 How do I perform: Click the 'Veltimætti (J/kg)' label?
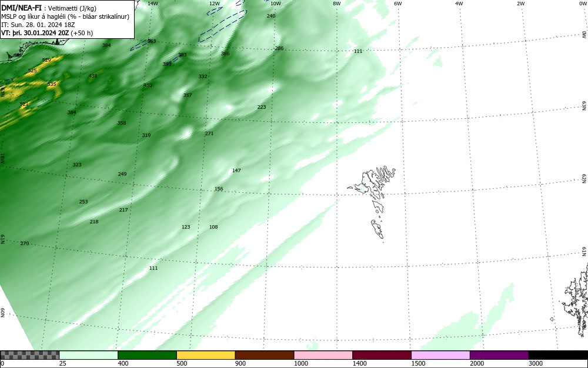coord(72,8)
